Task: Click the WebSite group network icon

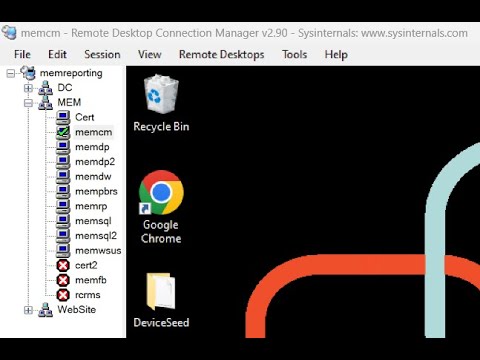Action: pos(46,310)
